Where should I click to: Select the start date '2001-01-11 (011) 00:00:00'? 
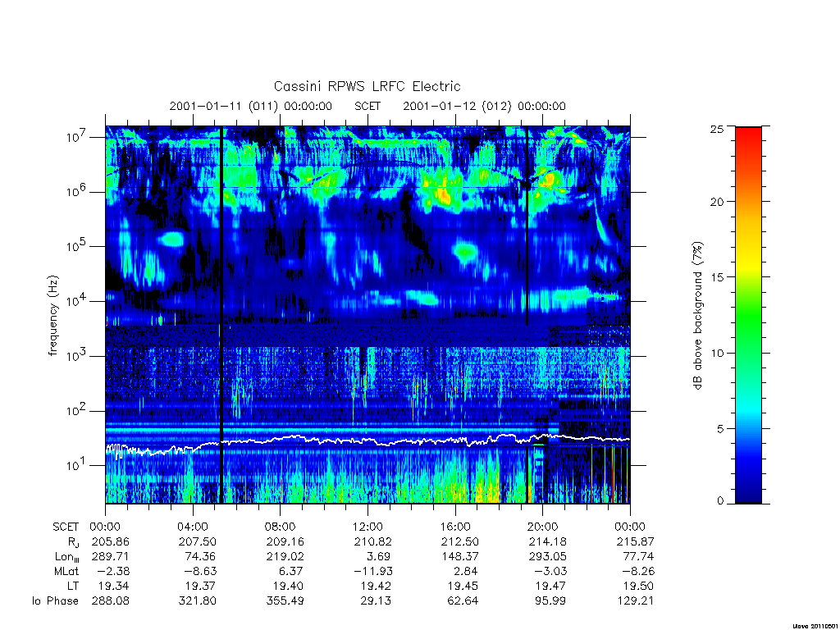[251, 106]
